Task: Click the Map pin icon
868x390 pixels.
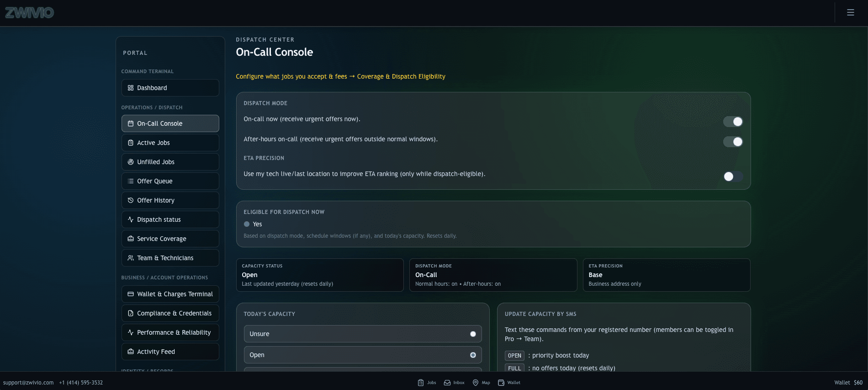Action: pos(476,383)
